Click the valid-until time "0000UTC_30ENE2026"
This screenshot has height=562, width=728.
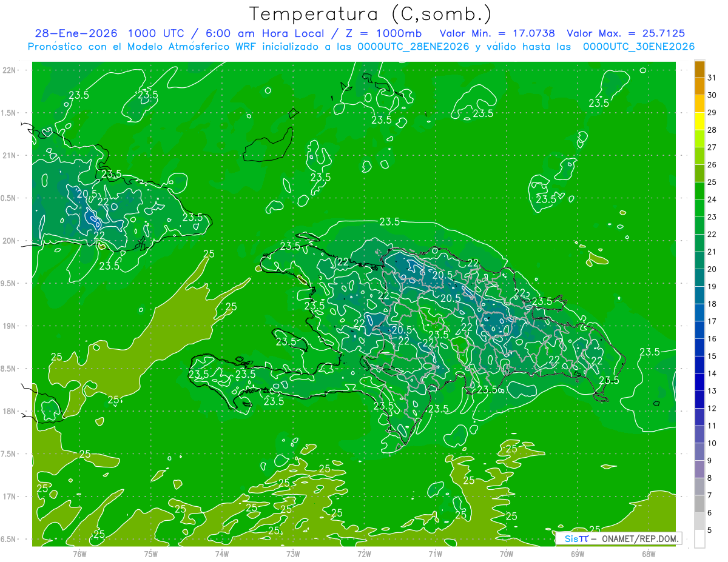coord(638,47)
